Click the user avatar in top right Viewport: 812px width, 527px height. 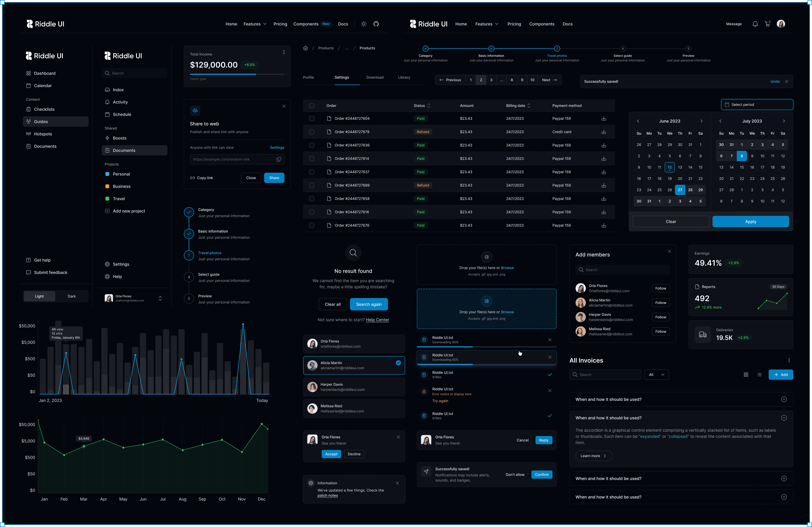coord(781,24)
